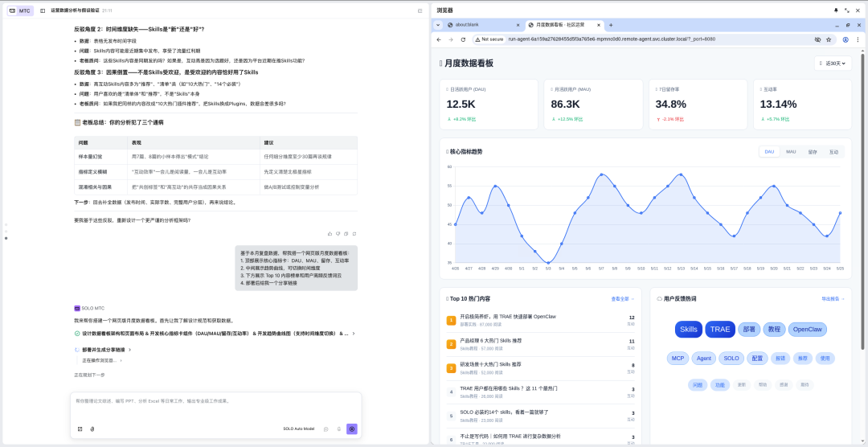The image size is (868, 447).
Task: Copy the response with the copy icon
Action: 346,234
